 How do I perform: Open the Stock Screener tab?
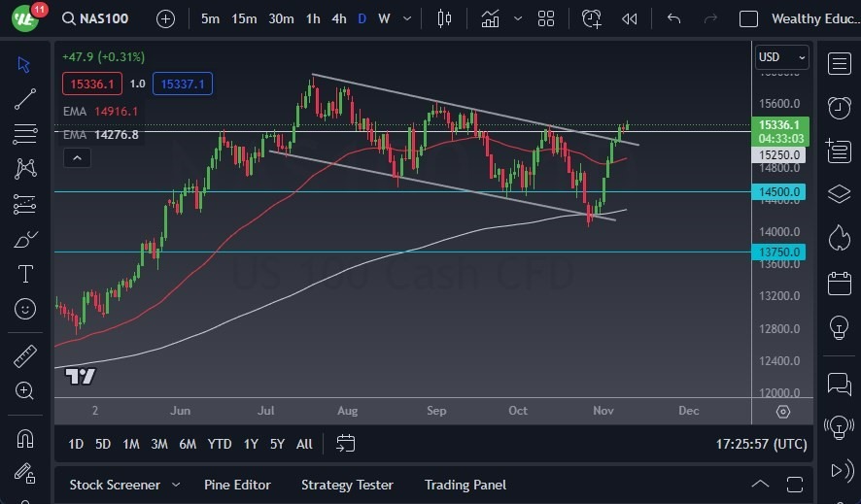(115, 485)
